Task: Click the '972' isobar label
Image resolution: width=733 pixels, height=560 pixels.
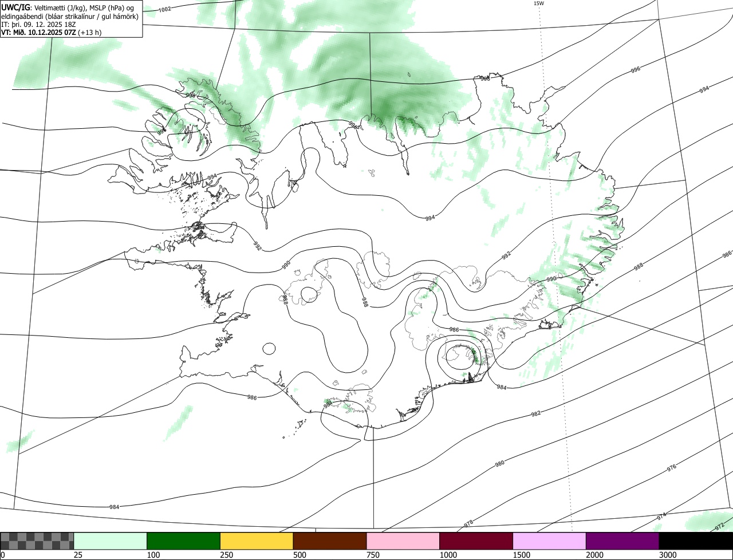Action: coord(720,527)
